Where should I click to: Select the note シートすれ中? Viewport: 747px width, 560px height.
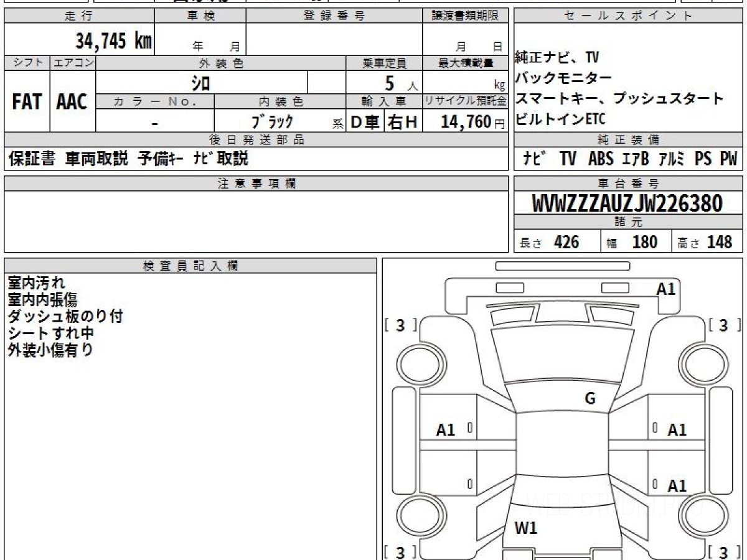(x=50, y=333)
